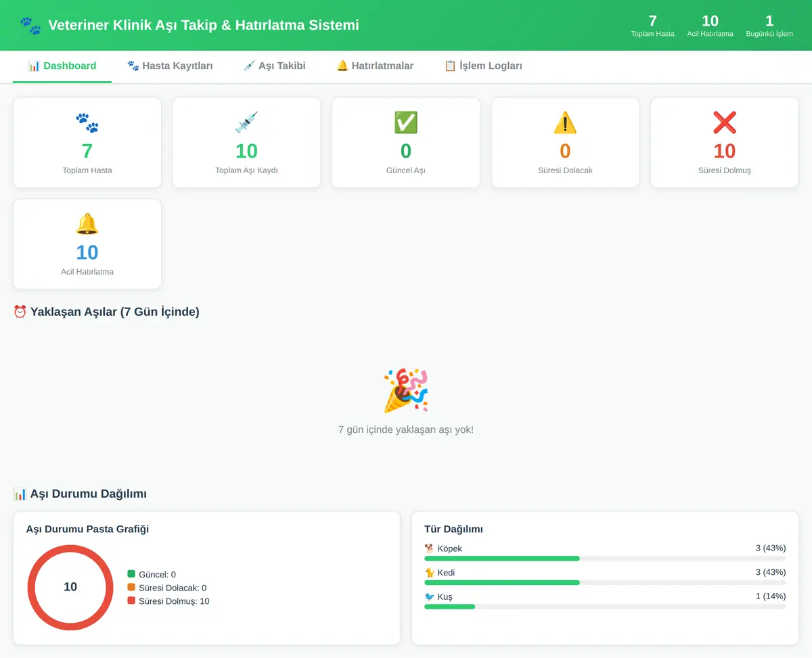Click the Güncel Aşı card label
Image resolution: width=812 pixels, height=658 pixels.
[x=406, y=170]
